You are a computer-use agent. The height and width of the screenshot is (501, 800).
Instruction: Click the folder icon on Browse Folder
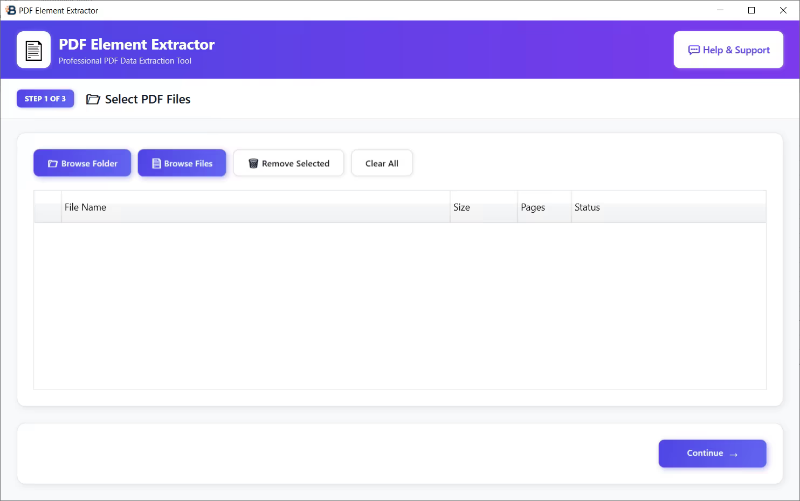coord(53,164)
